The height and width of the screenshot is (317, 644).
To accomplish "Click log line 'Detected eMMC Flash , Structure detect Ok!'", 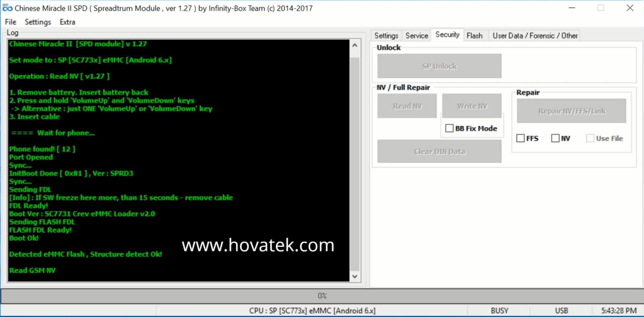I will click(x=86, y=254).
